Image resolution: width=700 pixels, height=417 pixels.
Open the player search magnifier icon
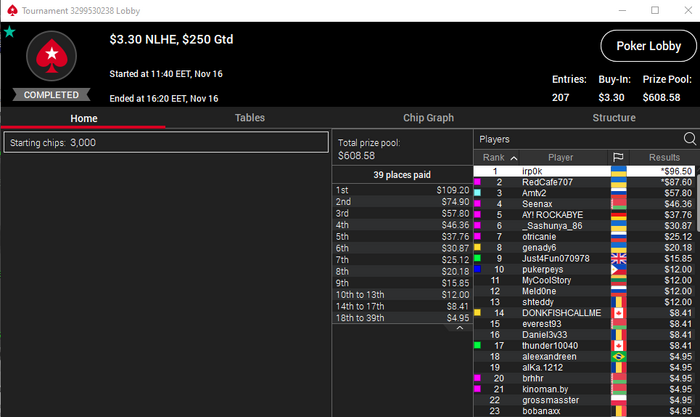[689, 139]
